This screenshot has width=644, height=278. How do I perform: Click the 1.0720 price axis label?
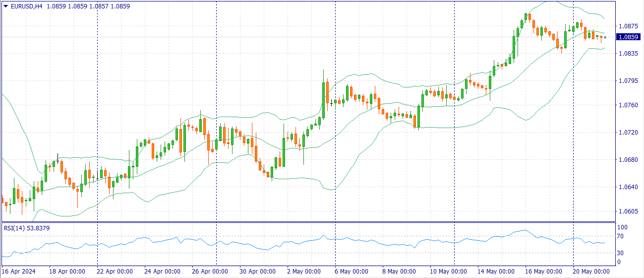(628, 132)
